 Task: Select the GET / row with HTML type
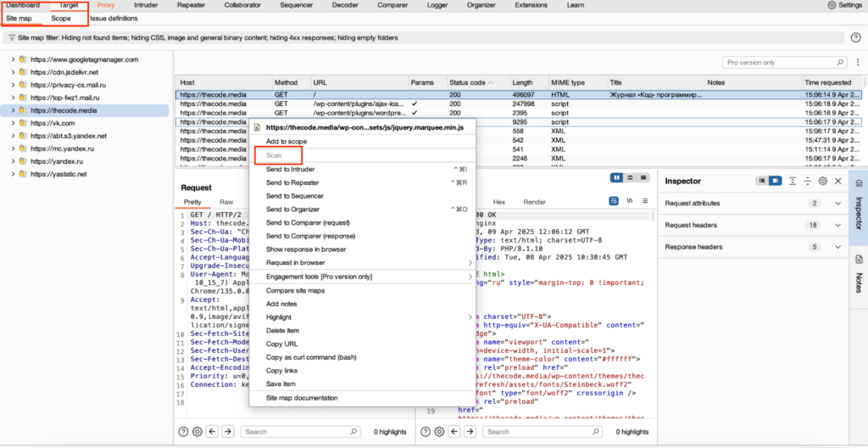(x=518, y=95)
